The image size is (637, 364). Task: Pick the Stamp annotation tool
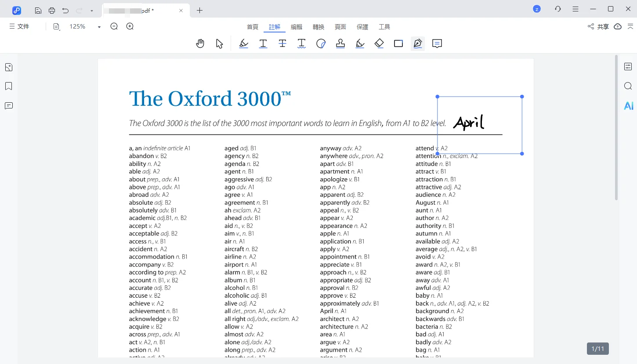340,43
